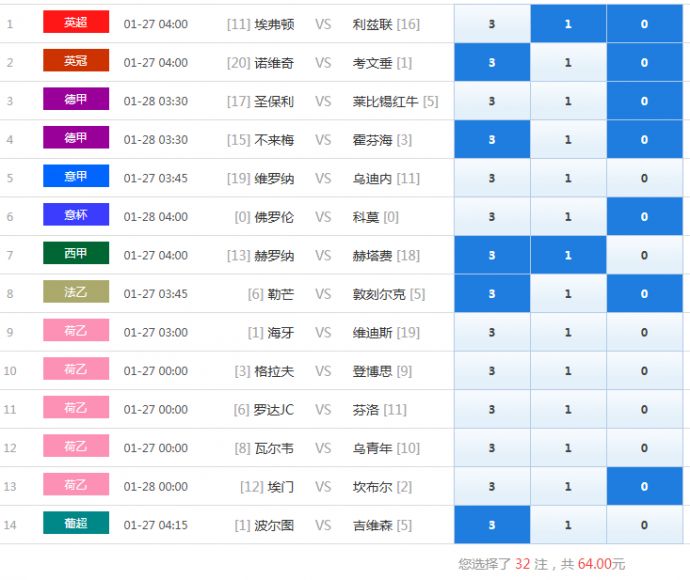Click the home team name 罗达JC
The width and height of the screenshot is (690, 580).
click(273, 409)
